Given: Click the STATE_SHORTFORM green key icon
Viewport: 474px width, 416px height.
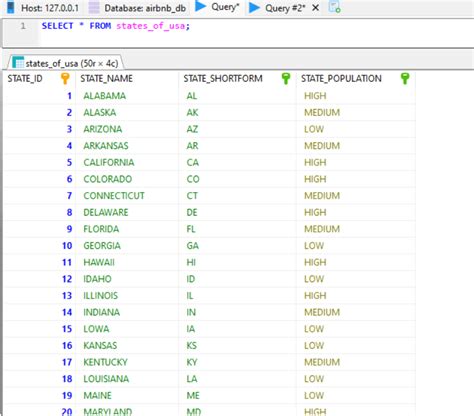Looking at the screenshot, I should tap(286, 79).
